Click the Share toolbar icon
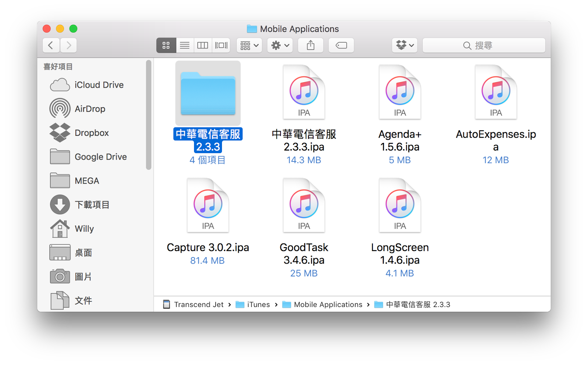 coord(311,45)
